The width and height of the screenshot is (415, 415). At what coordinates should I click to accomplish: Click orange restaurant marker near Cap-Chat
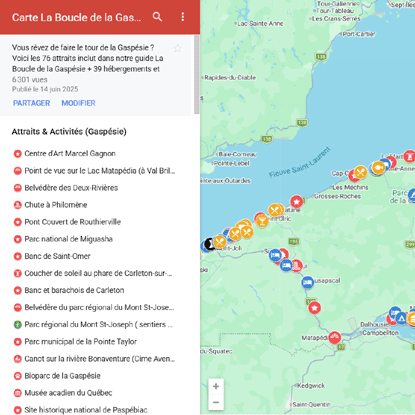(360, 172)
